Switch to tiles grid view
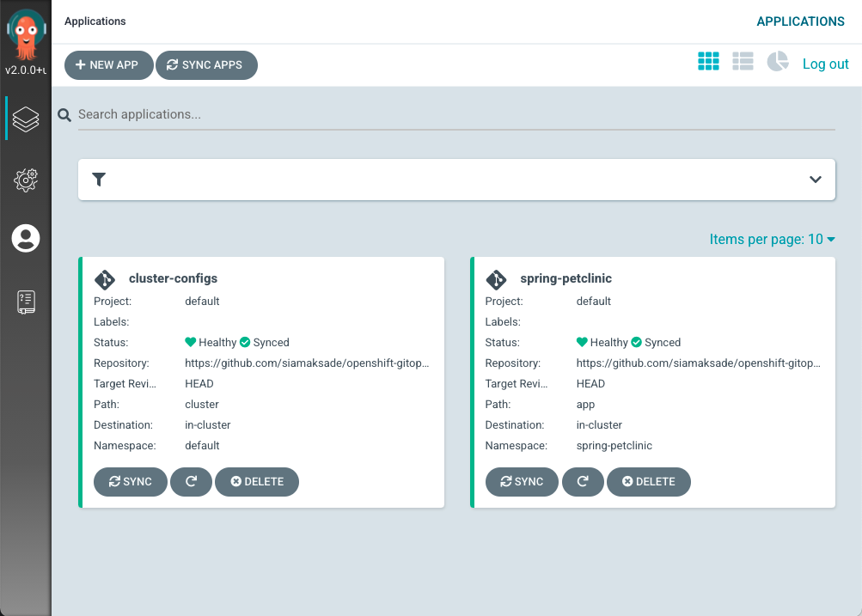This screenshot has width=862, height=616. pyautogui.click(x=708, y=61)
